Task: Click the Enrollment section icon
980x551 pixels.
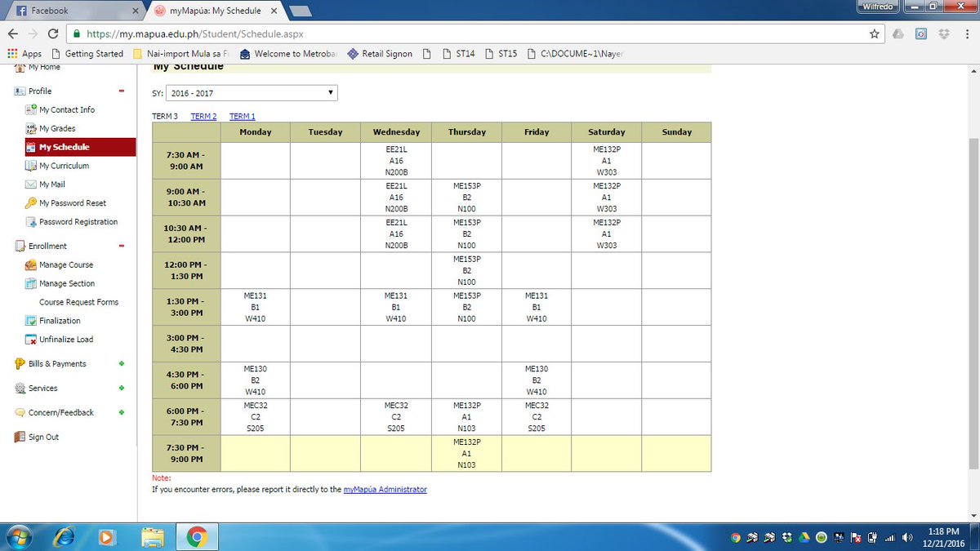Action: 20,246
